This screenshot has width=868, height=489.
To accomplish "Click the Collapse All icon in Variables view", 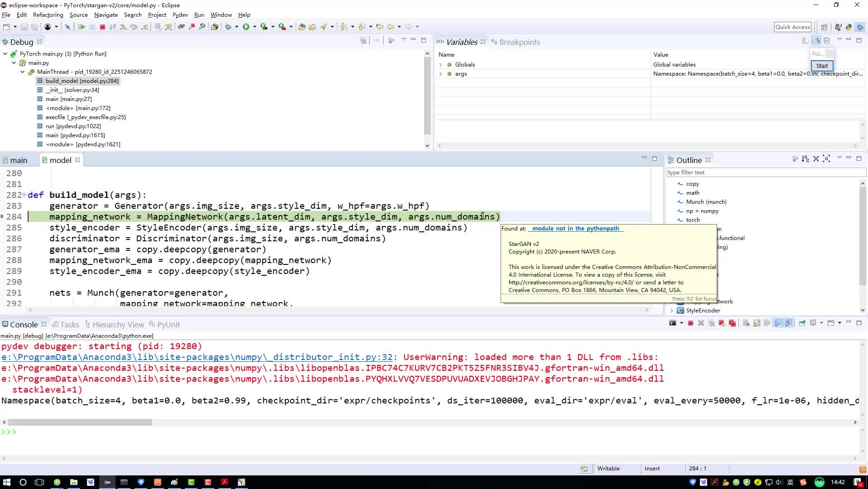I will click(x=827, y=41).
